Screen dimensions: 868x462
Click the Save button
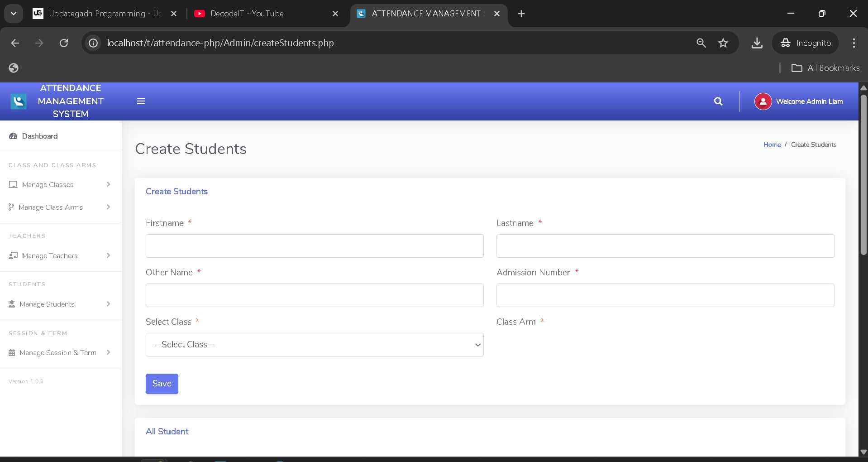[162, 384]
